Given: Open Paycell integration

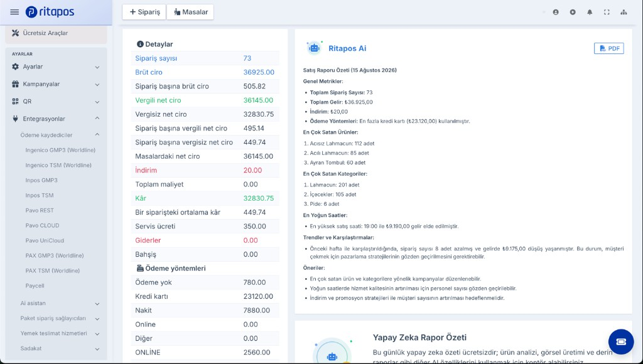Looking at the screenshot, I should point(35,286).
